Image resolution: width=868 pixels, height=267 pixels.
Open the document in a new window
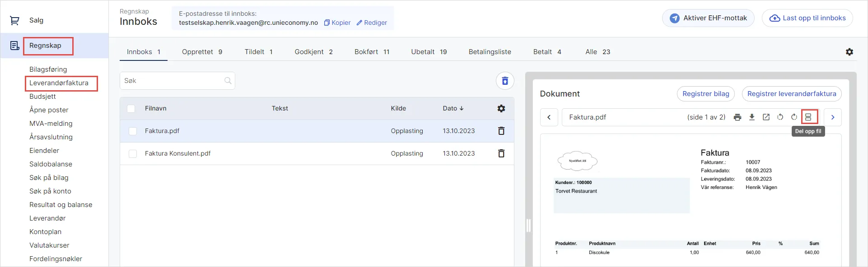pyautogui.click(x=766, y=117)
